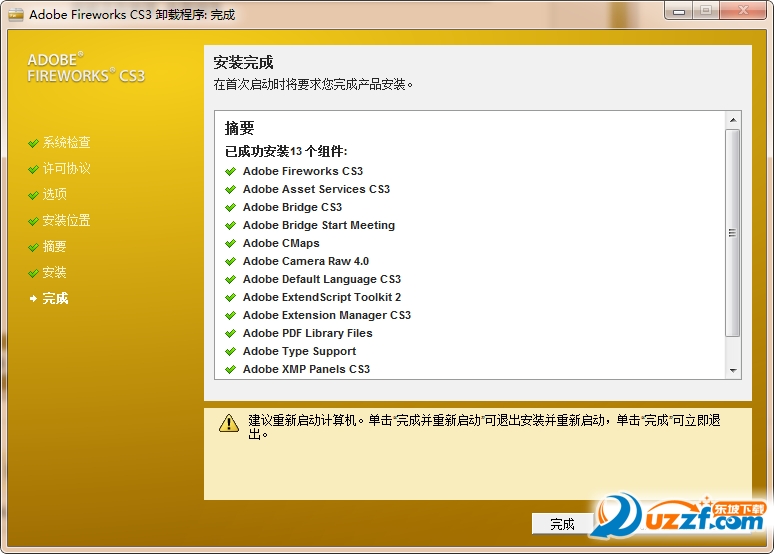The height and width of the screenshot is (554, 774).
Task: Select the 系统检查 step label
Action: pos(67,143)
